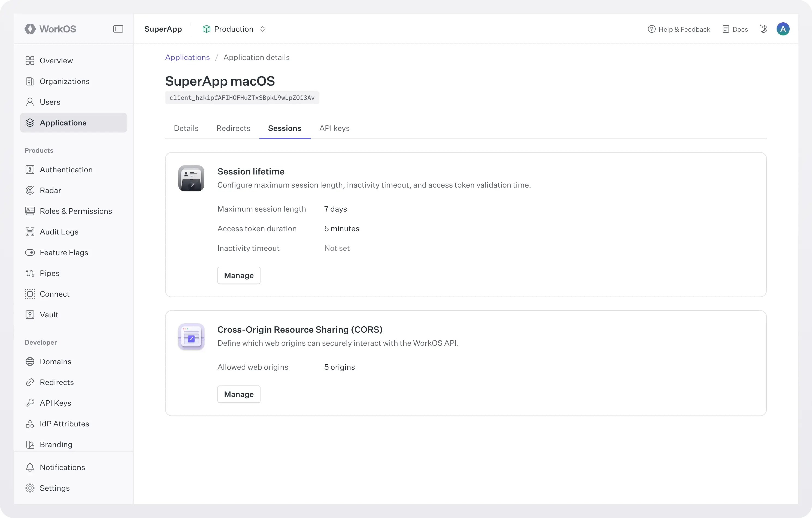Navigate to Feature Flags
This screenshot has height=518, width=812.
click(64, 252)
